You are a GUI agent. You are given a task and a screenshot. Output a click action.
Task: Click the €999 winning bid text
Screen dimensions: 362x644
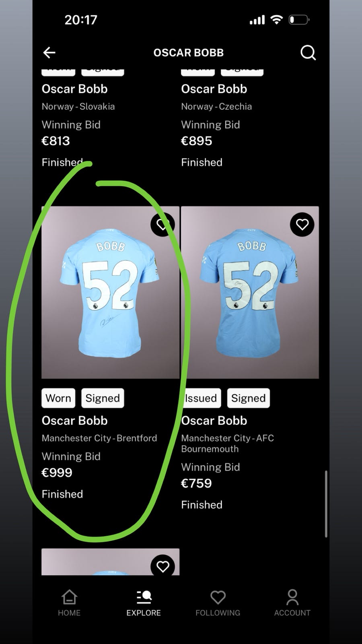pos(57,473)
